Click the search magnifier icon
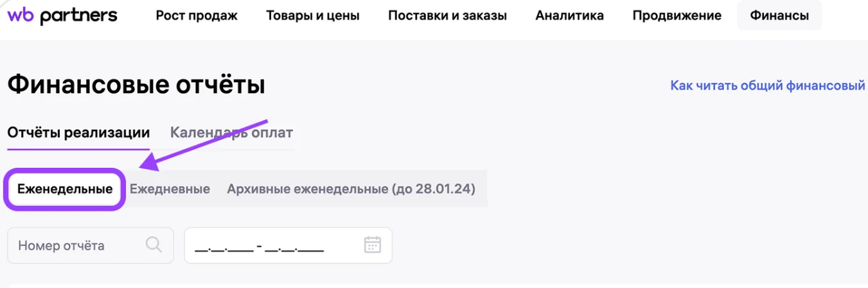The image size is (868, 288). (154, 245)
